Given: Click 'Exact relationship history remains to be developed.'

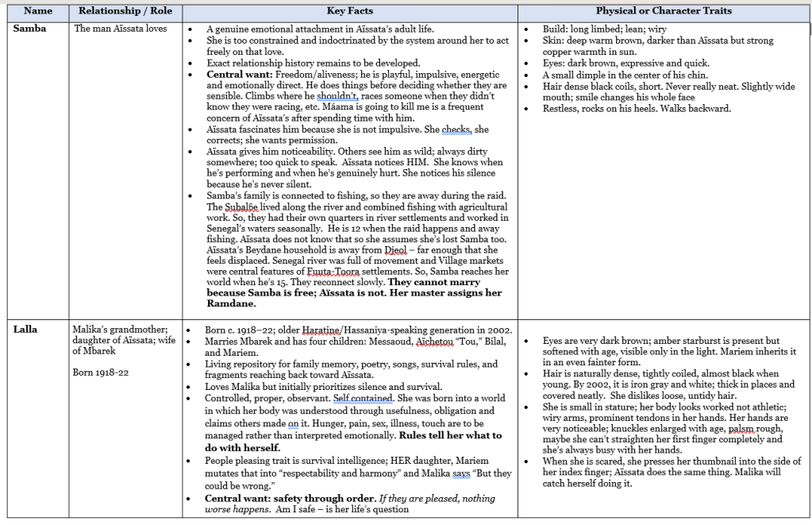Looking at the screenshot, I should [314, 64].
